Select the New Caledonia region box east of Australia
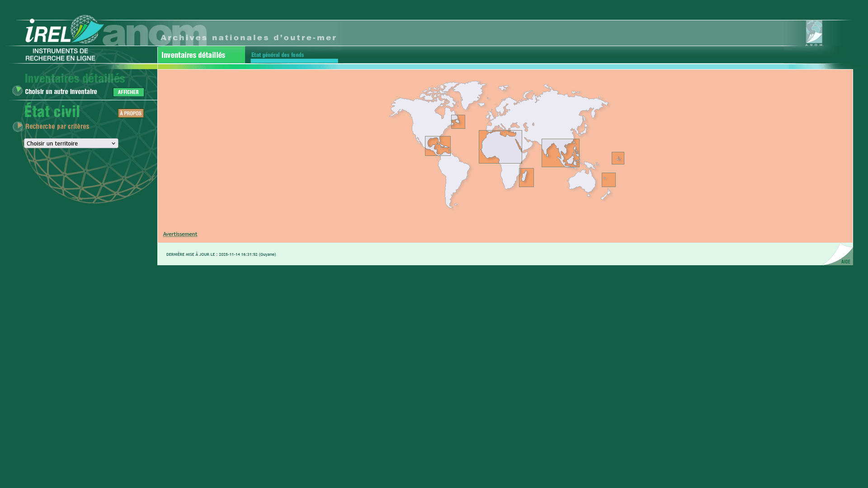 pyautogui.click(x=609, y=180)
